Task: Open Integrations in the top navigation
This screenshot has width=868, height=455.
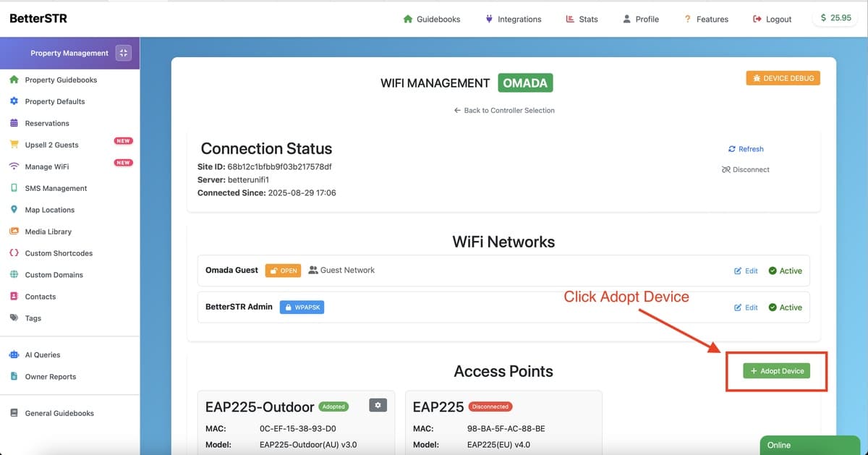Action: tap(514, 19)
